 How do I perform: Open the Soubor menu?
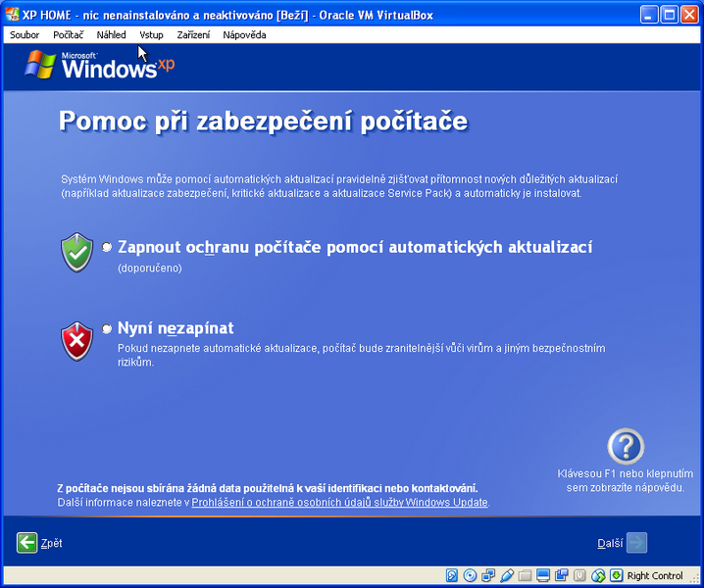point(25,34)
